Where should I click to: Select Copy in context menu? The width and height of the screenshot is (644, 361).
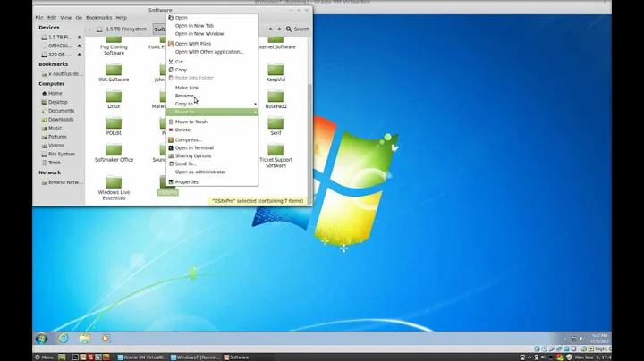point(212,70)
